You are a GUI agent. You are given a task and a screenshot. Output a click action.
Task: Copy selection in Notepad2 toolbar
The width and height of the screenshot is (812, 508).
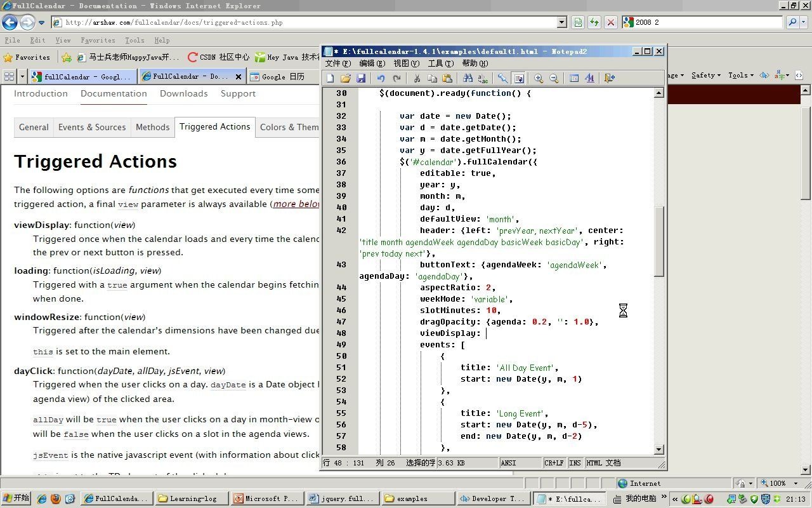coord(432,78)
